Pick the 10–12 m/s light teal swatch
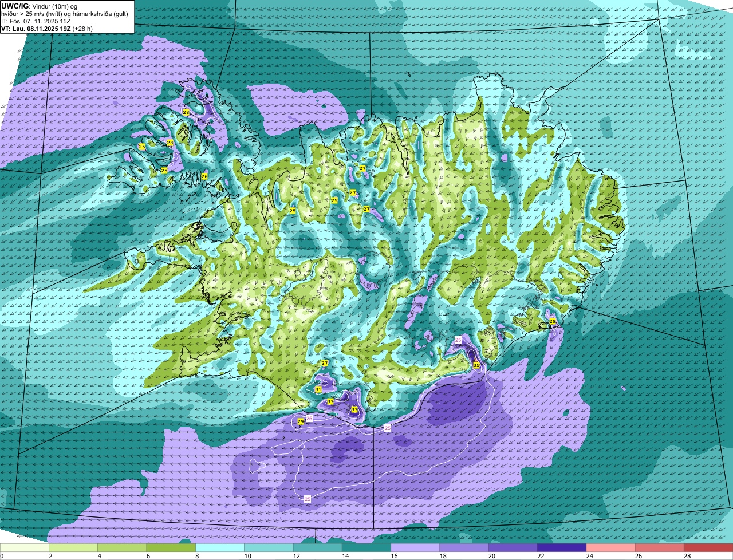The image size is (733, 560). click(269, 548)
